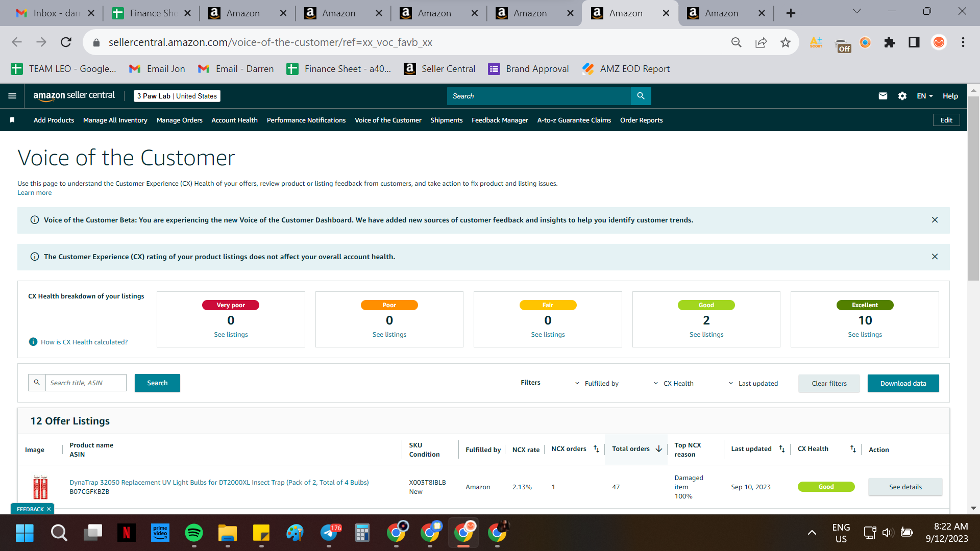Click the browser address bar URL

tap(270, 42)
